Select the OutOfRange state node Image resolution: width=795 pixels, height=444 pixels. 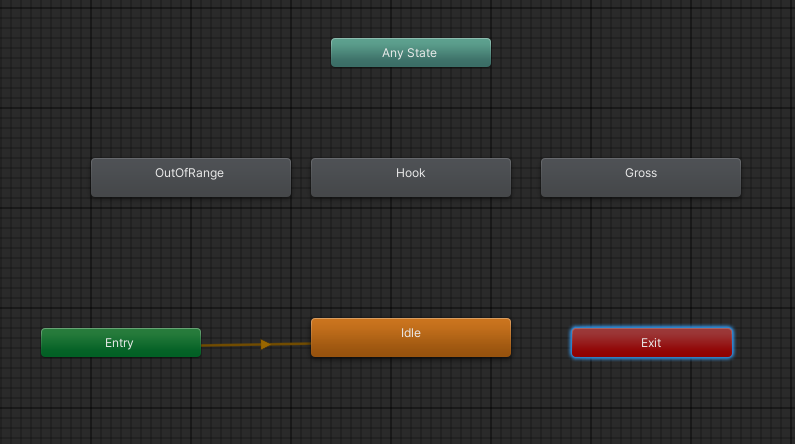pyautogui.click(x=191, y=177)
